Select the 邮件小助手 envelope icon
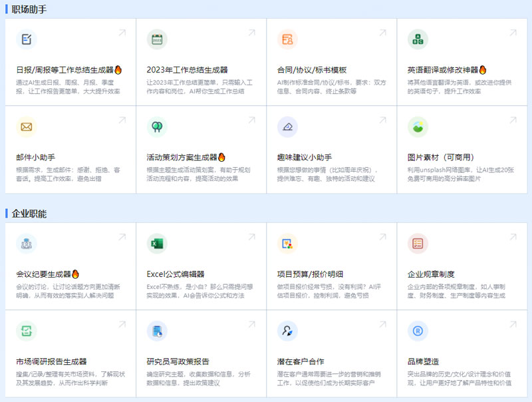 [x=26, y=125]
